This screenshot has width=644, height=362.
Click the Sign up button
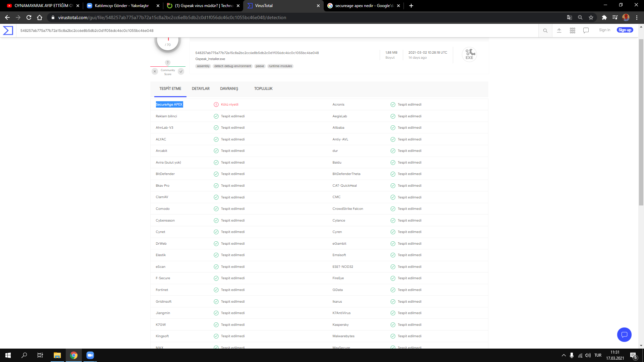tap(625, 30)
